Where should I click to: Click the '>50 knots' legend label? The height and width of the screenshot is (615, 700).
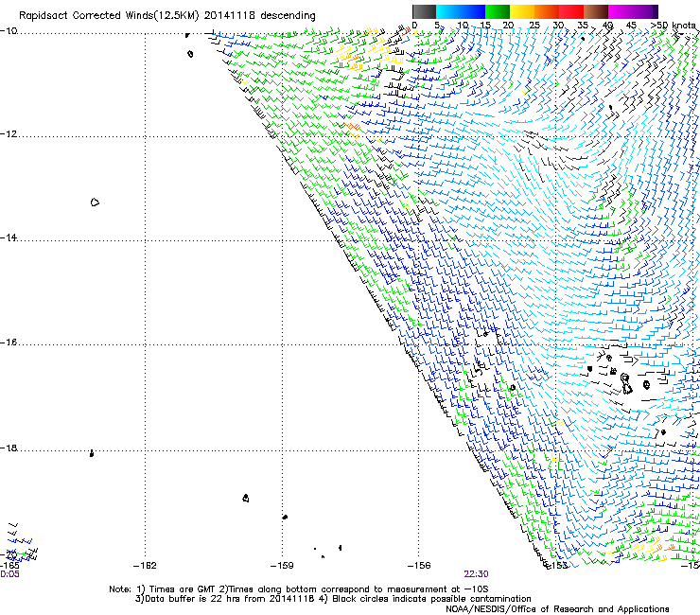(x=673, y=26)
